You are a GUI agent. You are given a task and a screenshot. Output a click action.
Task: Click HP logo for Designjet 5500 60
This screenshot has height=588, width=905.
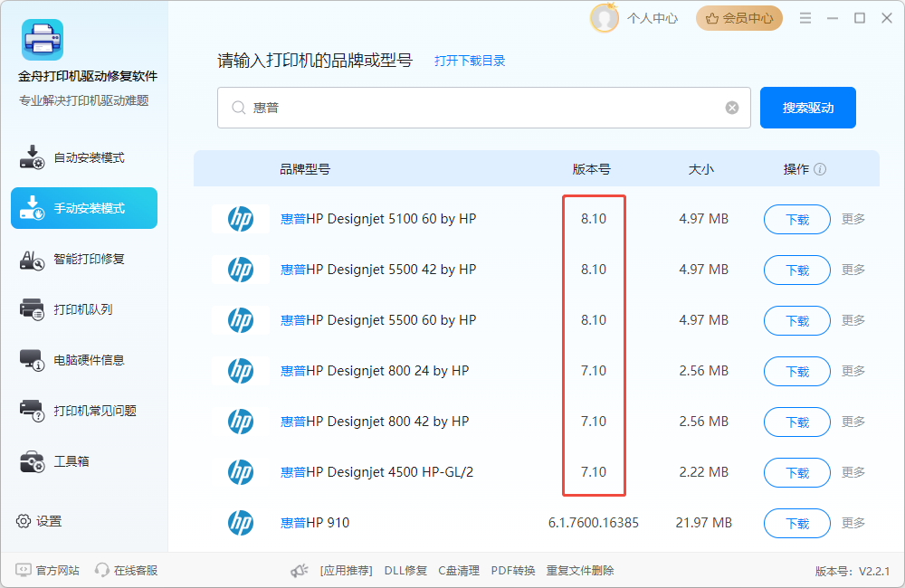(x=241, y=320)
